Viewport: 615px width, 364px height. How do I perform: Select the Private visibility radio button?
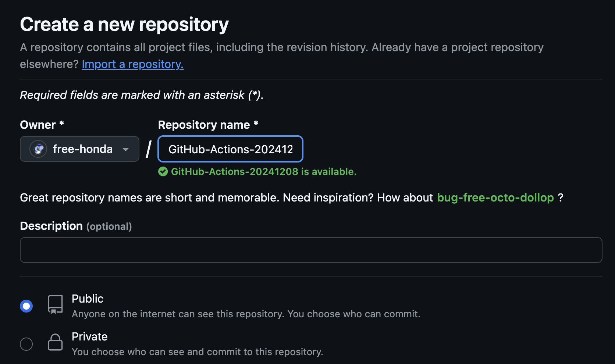point(26,343)
